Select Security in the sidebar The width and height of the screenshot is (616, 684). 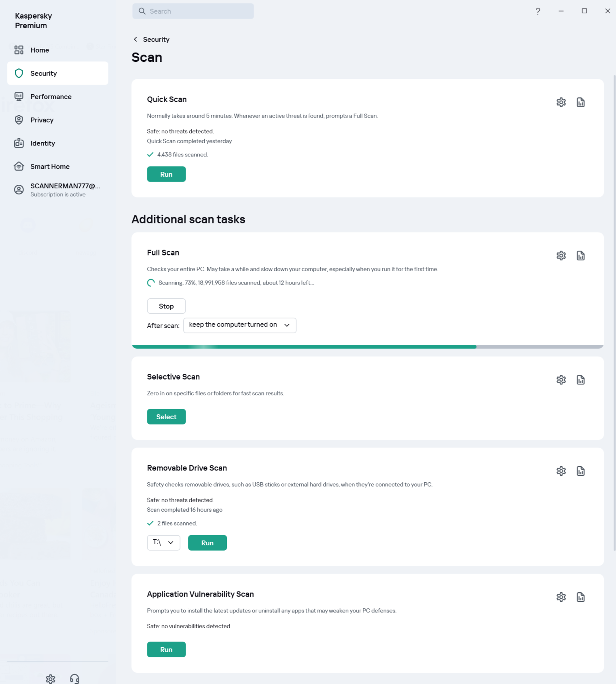pos(57,73)
